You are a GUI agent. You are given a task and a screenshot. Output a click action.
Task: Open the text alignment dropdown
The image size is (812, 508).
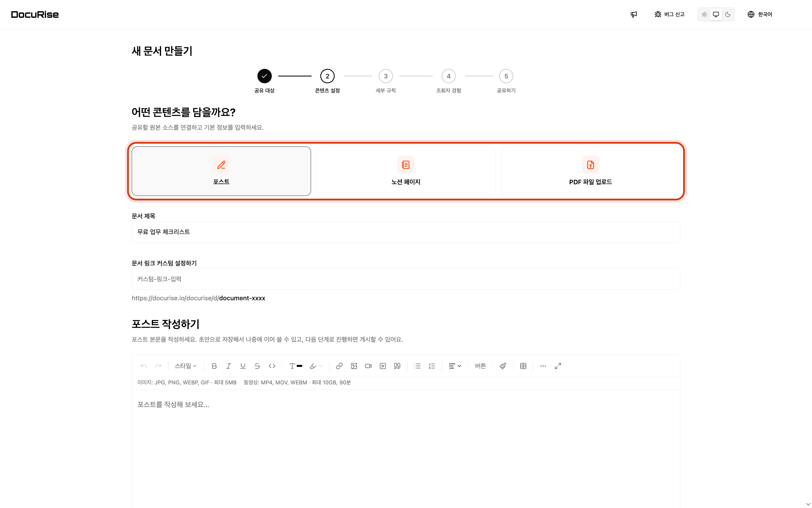tap(455, 366)
